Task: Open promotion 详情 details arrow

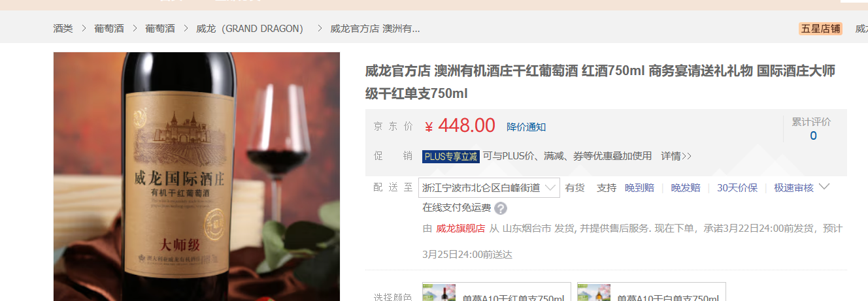Action: (x=676, y=156)
